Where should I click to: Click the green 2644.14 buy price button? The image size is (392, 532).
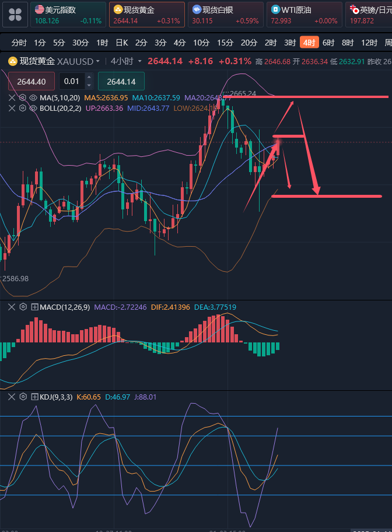pyautogui.click(x=121, y=82)
